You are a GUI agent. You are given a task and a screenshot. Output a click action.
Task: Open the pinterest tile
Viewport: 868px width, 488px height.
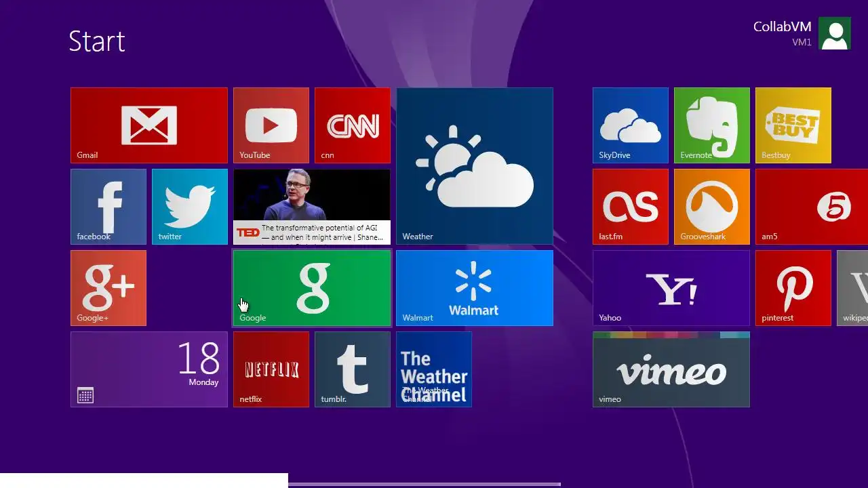tap(793, 288)
